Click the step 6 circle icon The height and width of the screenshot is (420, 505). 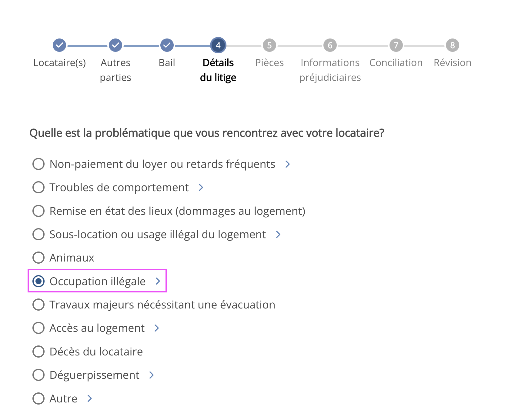coord(330,45)
